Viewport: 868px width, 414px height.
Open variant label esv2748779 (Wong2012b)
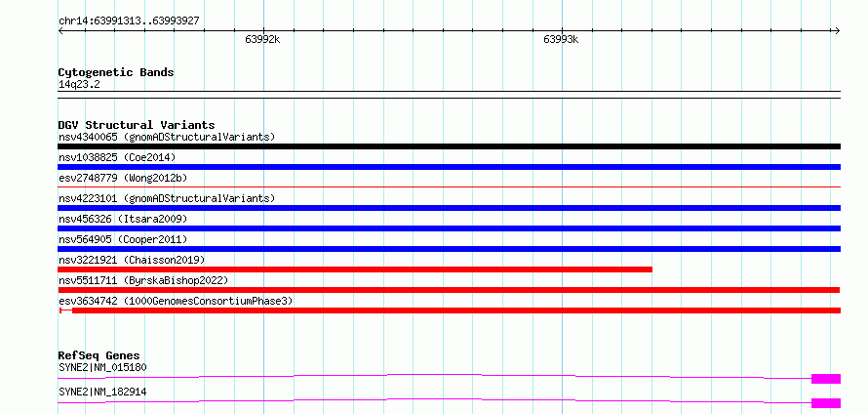[x=123, y=178]
